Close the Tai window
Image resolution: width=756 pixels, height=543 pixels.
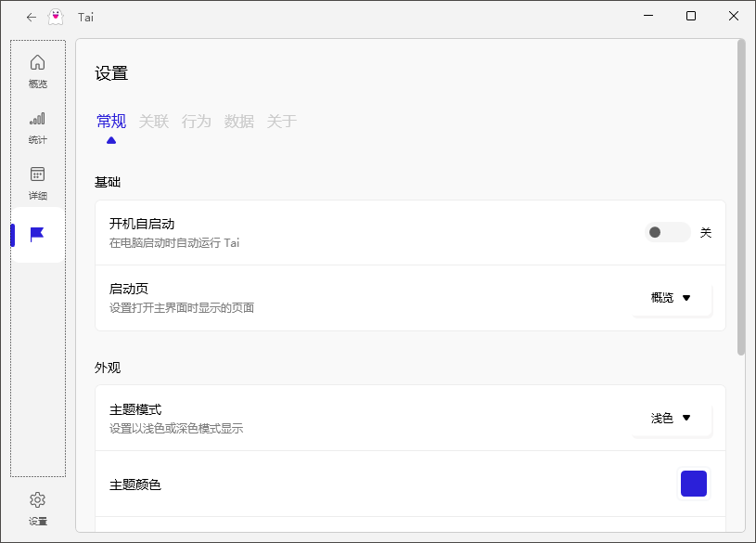[734, 16]
